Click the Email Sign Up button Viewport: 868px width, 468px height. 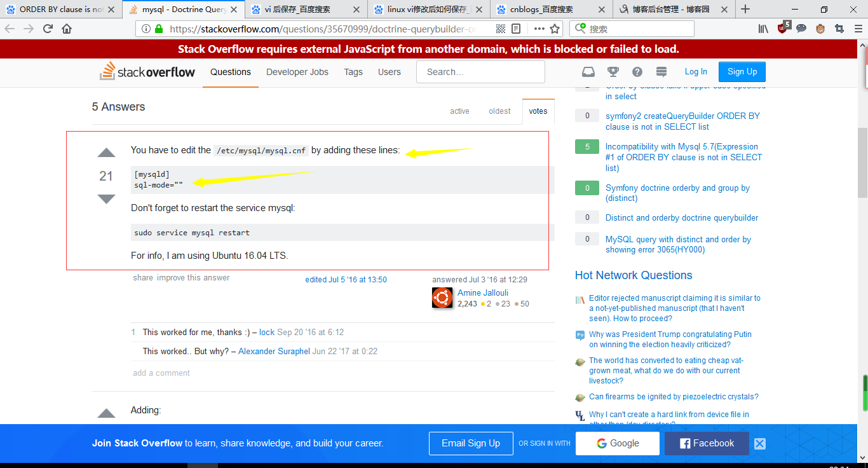tap(471, 443)
